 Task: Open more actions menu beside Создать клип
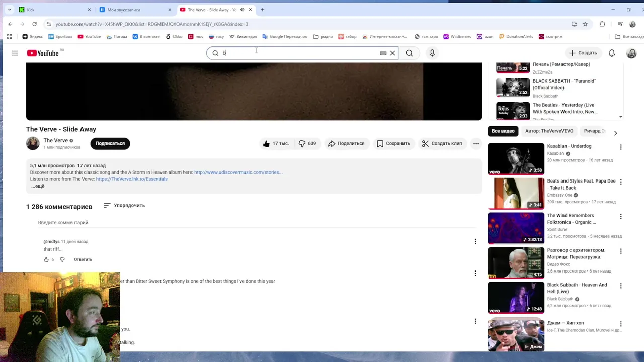tap(476, 143)
